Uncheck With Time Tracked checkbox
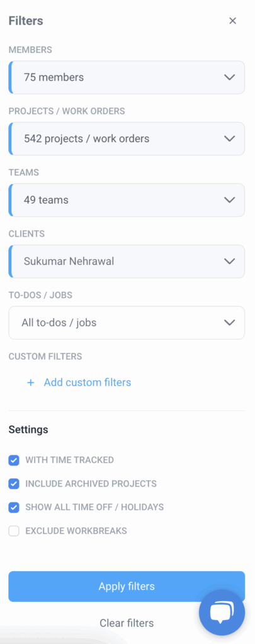The image size is (255, 644). [x=14, y=460]
